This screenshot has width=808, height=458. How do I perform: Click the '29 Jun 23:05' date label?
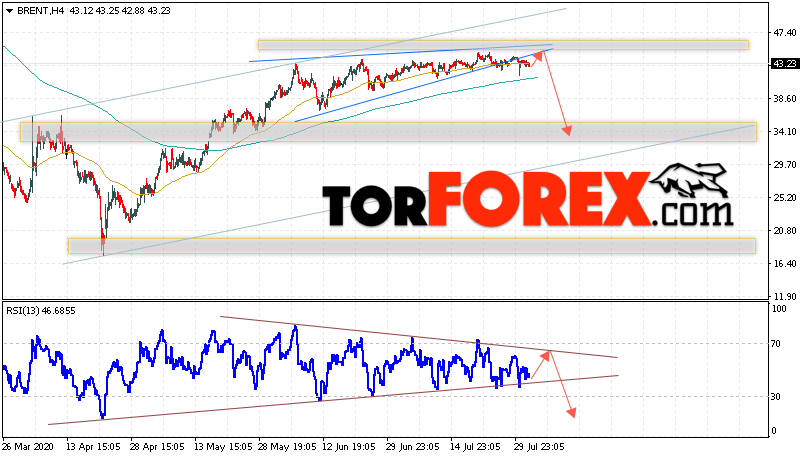(x=413, y=447)
